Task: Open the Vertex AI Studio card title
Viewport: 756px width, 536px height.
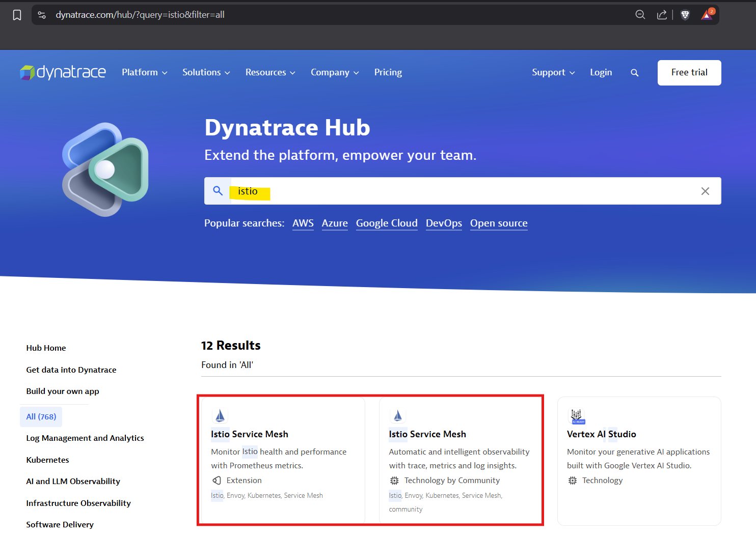Action: pyautogui.click(x=602, y=434)
